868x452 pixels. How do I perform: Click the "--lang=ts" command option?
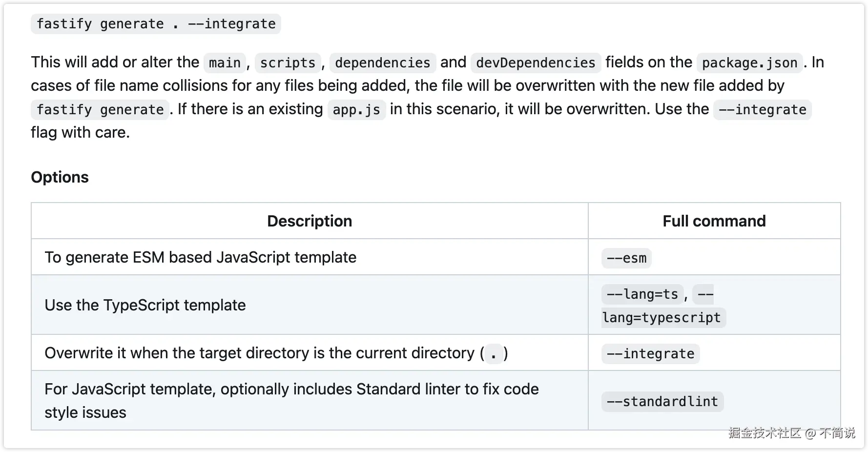point(642,294)
